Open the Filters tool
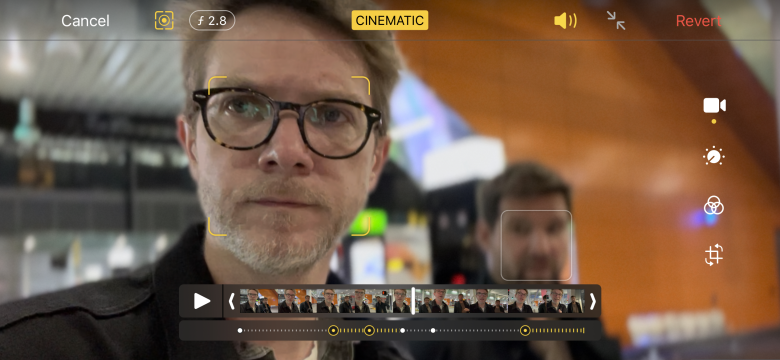Screen dimensions: 780x360 pyautogui.click(x=714, y=205)
